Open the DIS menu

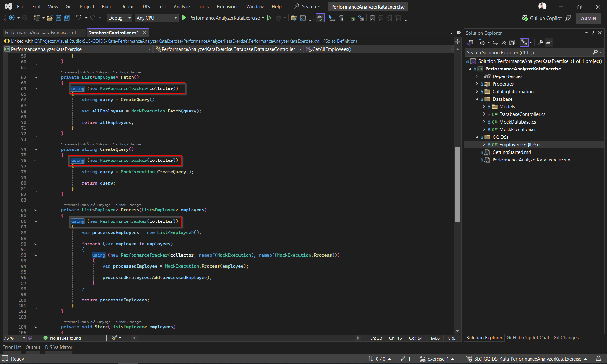coord(146,6)
